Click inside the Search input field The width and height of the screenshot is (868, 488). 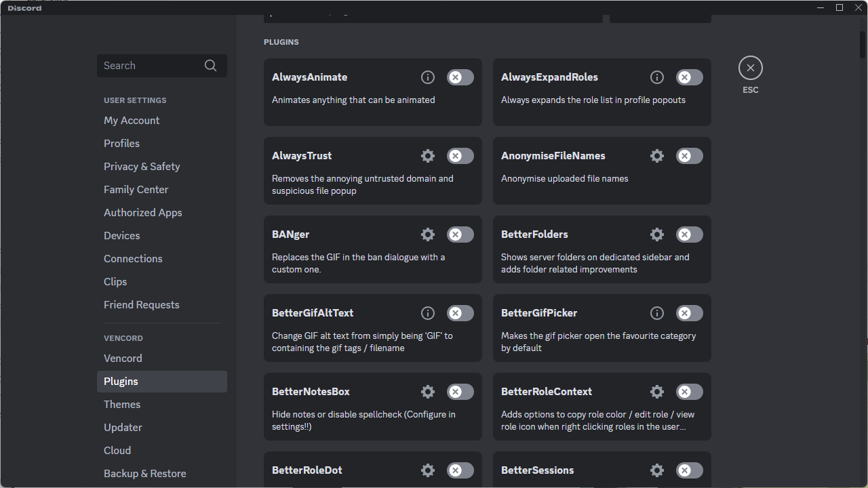[x=149, y=65]
